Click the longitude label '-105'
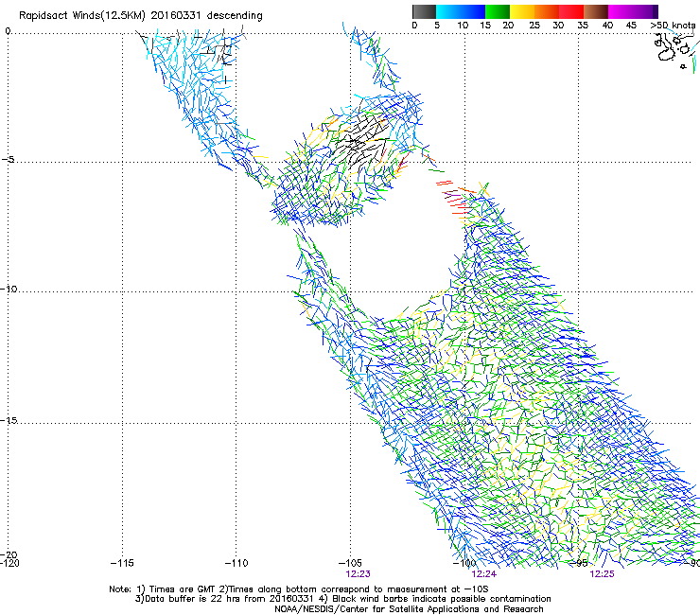The width and height of the screenshot is (700, 615). [350, 563]
